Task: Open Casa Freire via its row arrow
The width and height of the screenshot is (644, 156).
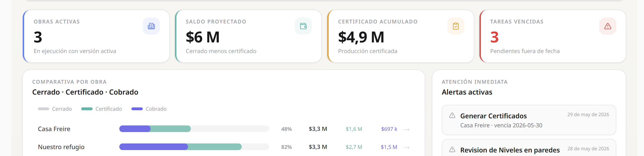Action: click(406, 129)
